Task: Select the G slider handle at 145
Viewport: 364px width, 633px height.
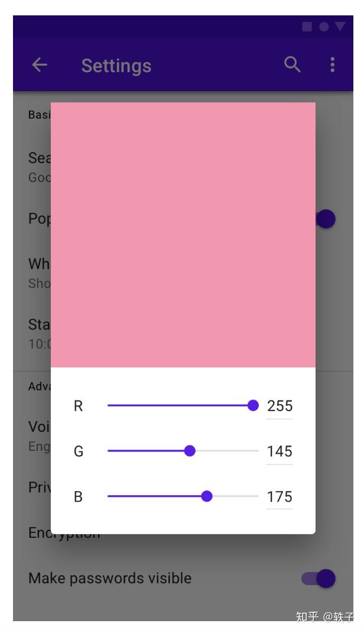Action: coord(190,451)
